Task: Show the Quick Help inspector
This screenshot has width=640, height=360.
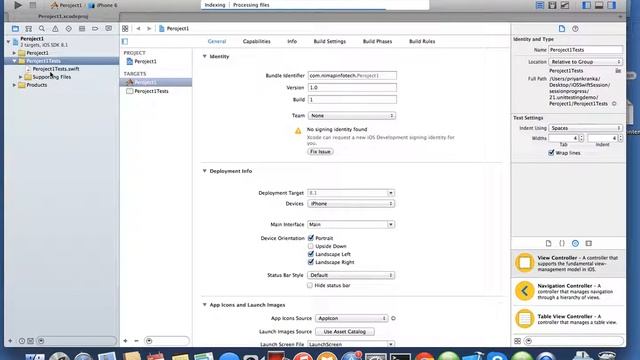Action: 575,29
